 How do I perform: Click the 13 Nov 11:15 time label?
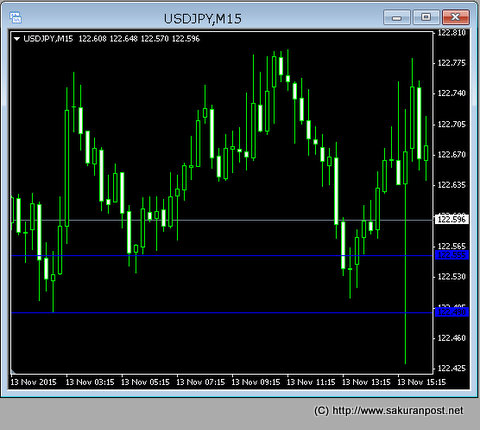click(x=311, y=382)
